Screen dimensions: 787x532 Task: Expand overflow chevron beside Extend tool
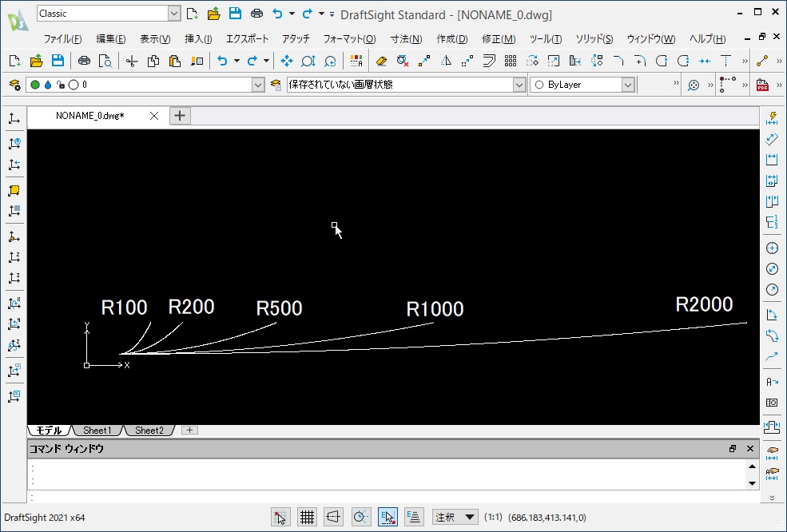pos(745,62)
